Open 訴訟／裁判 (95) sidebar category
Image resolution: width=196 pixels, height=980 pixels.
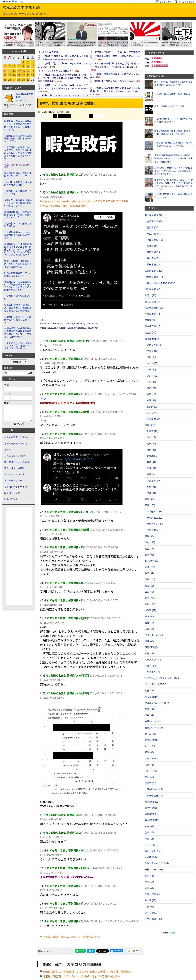coord(153,851)
